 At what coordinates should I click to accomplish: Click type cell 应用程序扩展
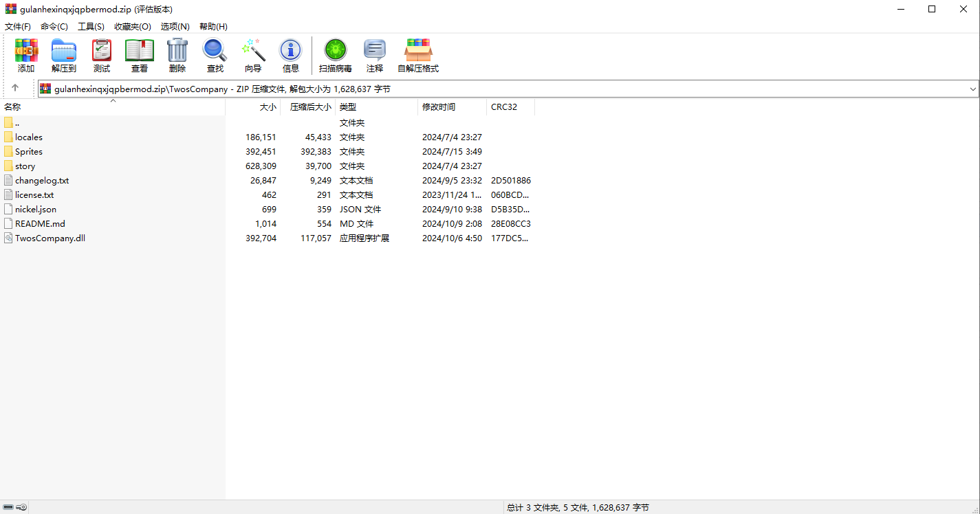coord(364,238)
